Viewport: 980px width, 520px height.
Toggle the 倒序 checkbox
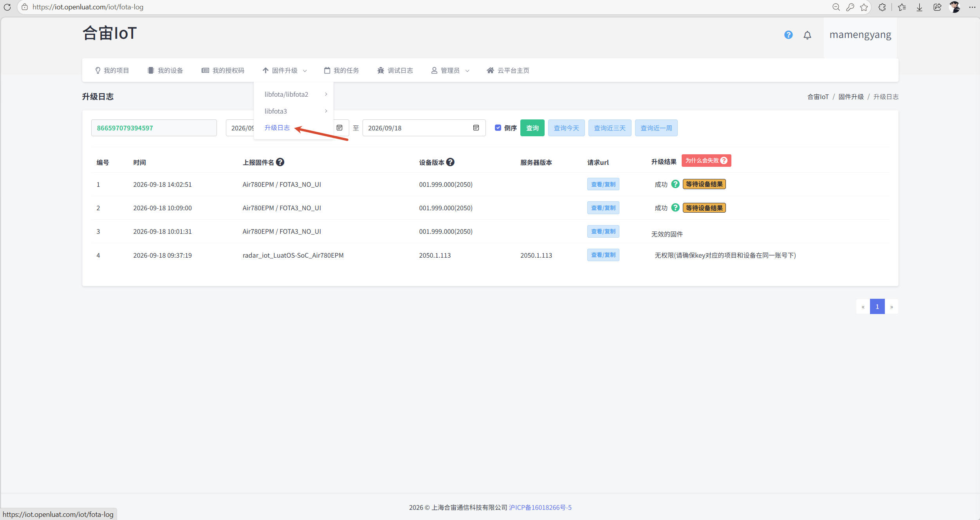point(498,128)
